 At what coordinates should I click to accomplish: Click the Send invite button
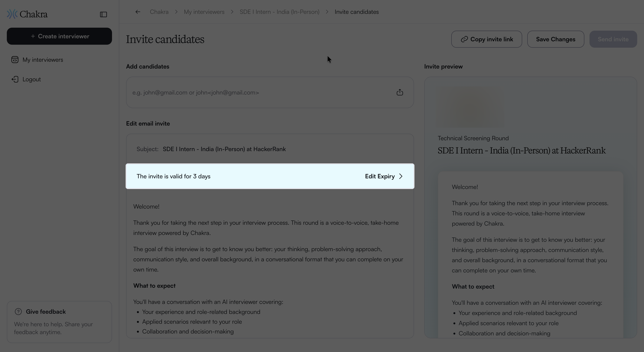click(613, 39)
